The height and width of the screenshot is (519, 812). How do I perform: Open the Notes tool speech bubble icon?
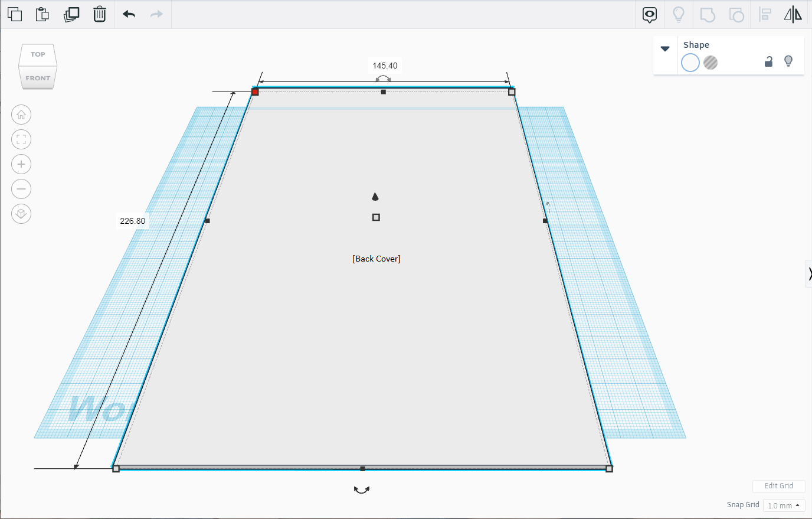click(x=650, y=15)
